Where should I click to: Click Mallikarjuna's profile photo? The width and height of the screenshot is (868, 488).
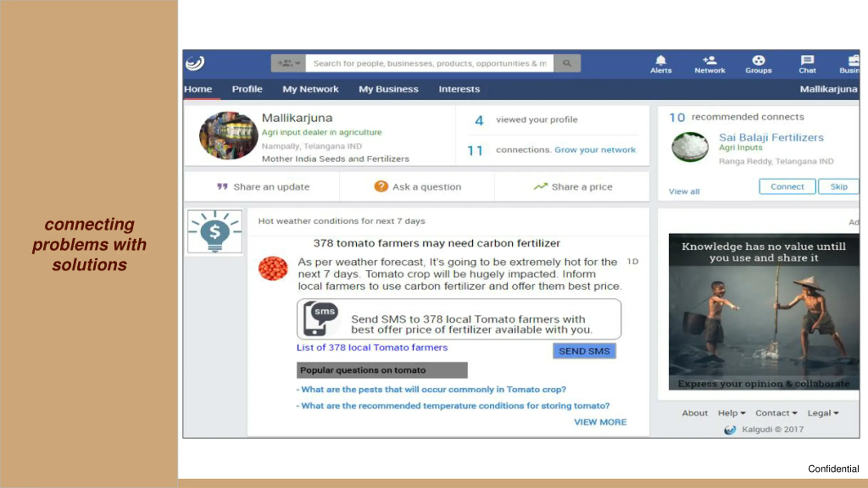tap(229, 136)
